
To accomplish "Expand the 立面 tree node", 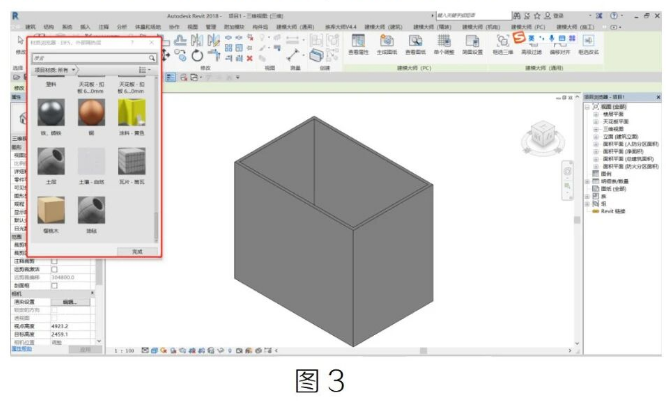I will (595, 136).
